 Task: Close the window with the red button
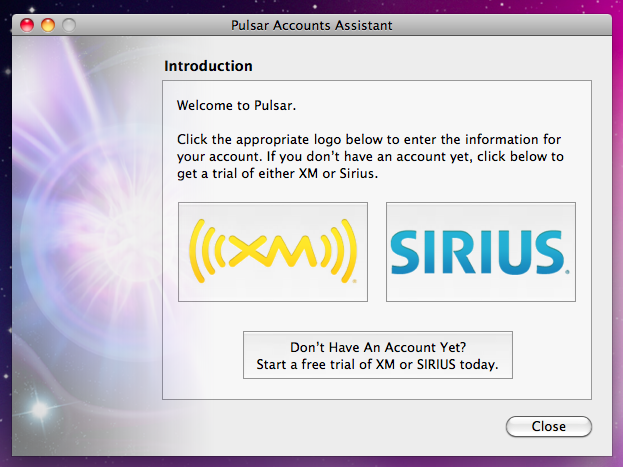coord(27,25)
